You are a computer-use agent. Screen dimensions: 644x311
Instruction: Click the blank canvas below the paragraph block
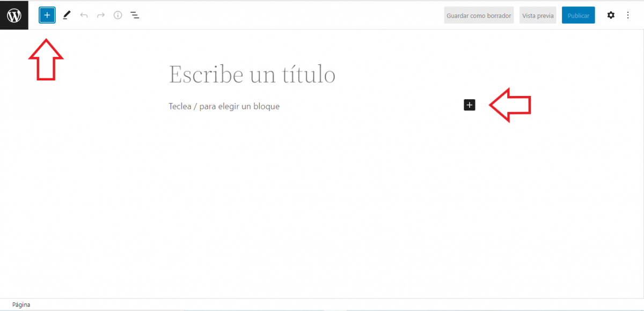point(322,204)
